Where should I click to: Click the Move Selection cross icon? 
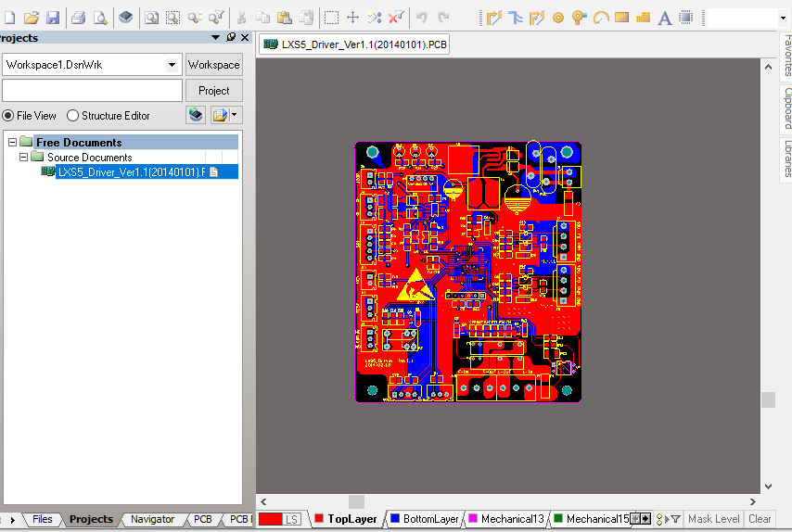pos(352,18)
